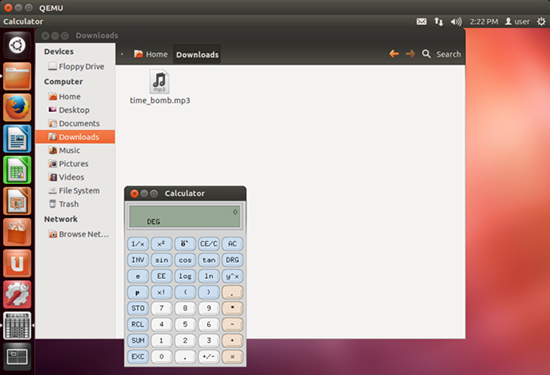Open System Settings wrench-gear icon

(x=17, y=295)
